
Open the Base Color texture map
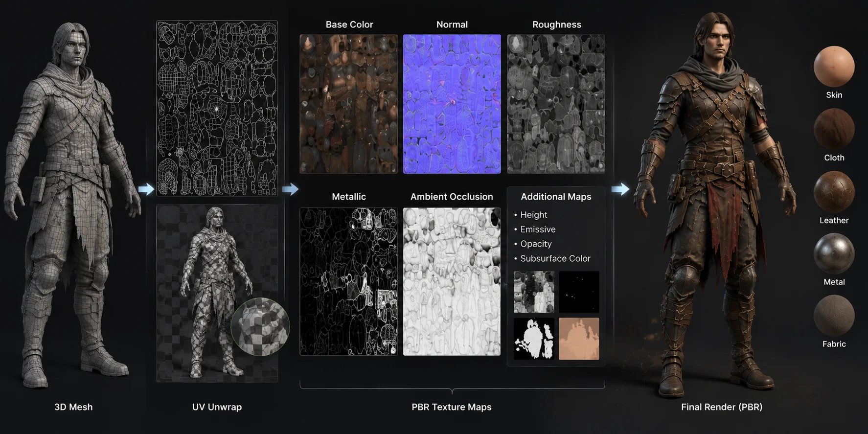(348, 104)
